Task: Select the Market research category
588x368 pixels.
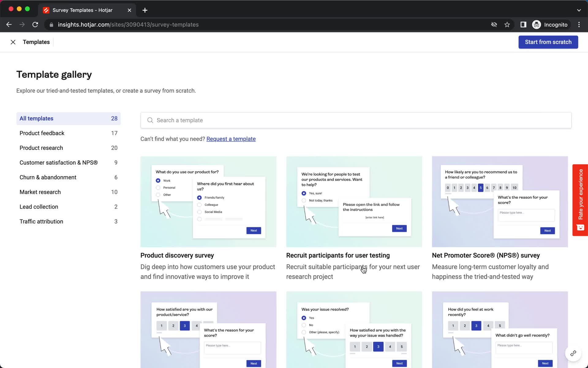Action: 40,192
